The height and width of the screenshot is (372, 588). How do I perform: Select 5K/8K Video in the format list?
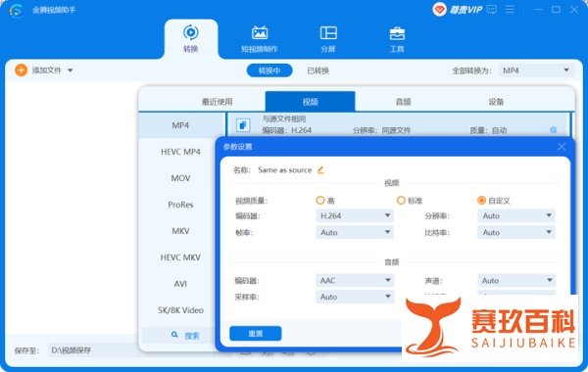(x=180, y=310)
